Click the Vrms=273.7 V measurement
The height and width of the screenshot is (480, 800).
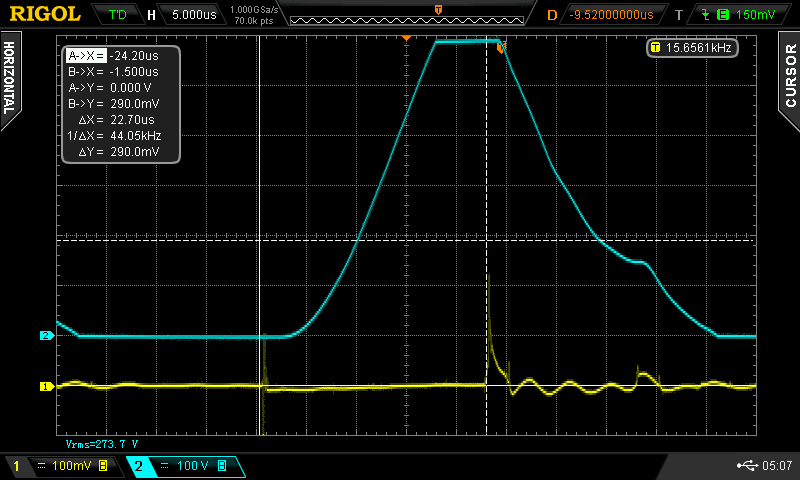[102, 444]
